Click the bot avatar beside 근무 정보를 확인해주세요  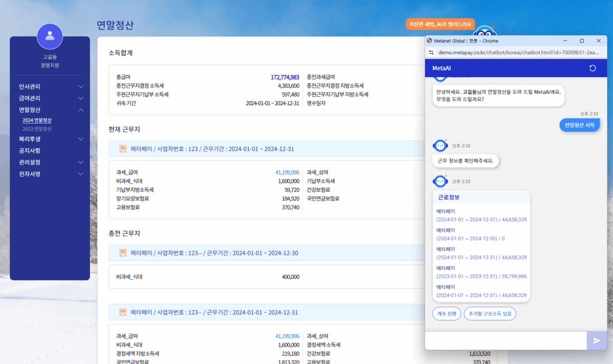click(440, 146)
